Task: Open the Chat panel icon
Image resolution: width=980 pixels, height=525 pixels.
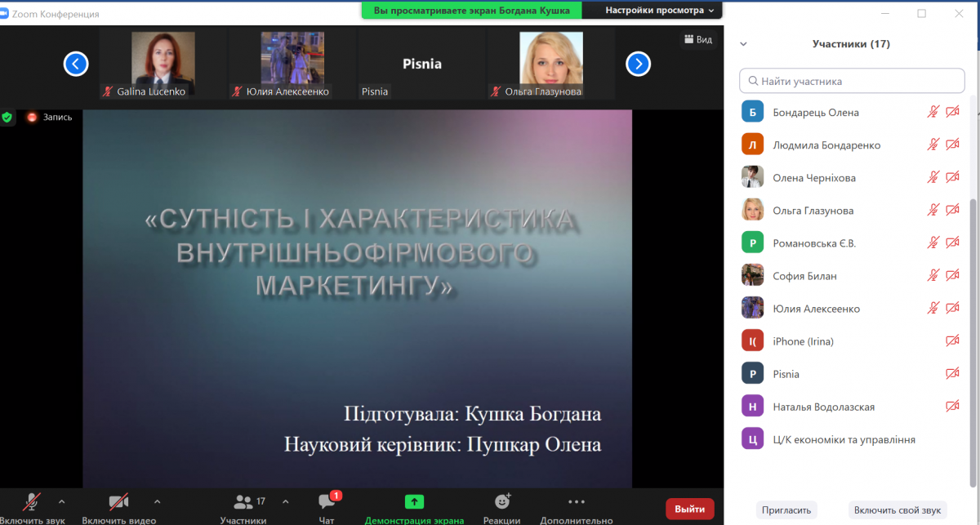Action: click(x=327, y=502)
